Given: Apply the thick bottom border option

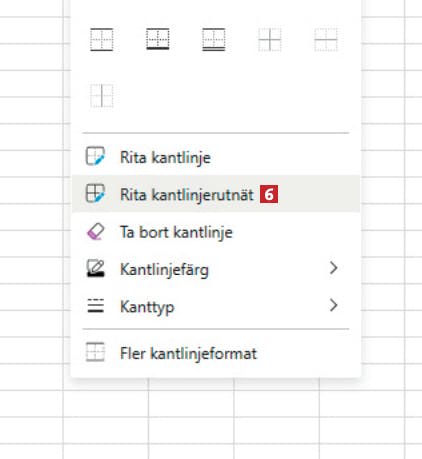Looking at the screenshot, I should click(x=158, y=40).
